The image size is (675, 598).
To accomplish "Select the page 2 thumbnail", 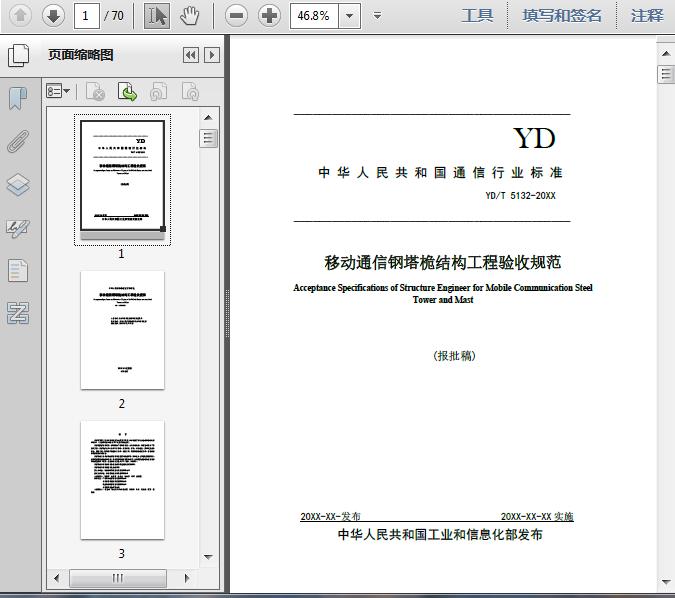I will [x=122, y=330].
